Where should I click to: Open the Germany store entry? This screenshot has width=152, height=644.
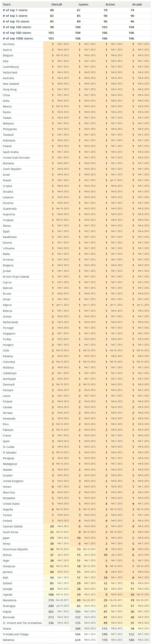point(9,44)
